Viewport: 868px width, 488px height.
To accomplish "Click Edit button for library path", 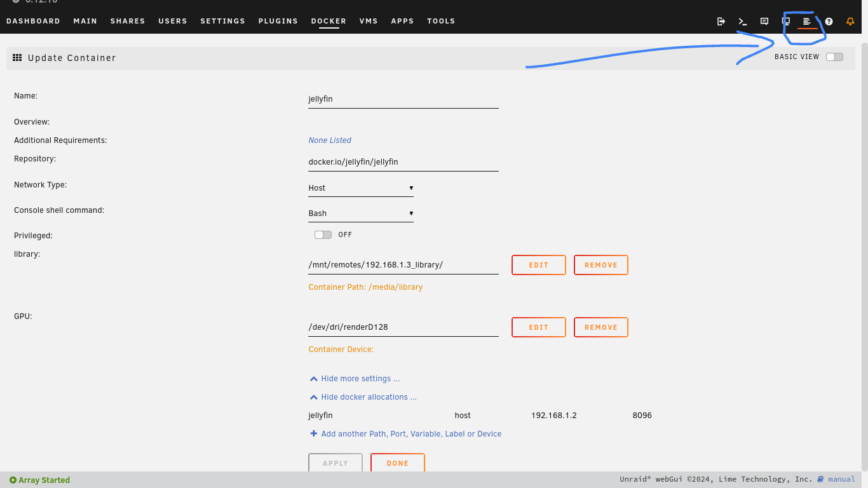I will pyautogui.click(x=538, y=265).
